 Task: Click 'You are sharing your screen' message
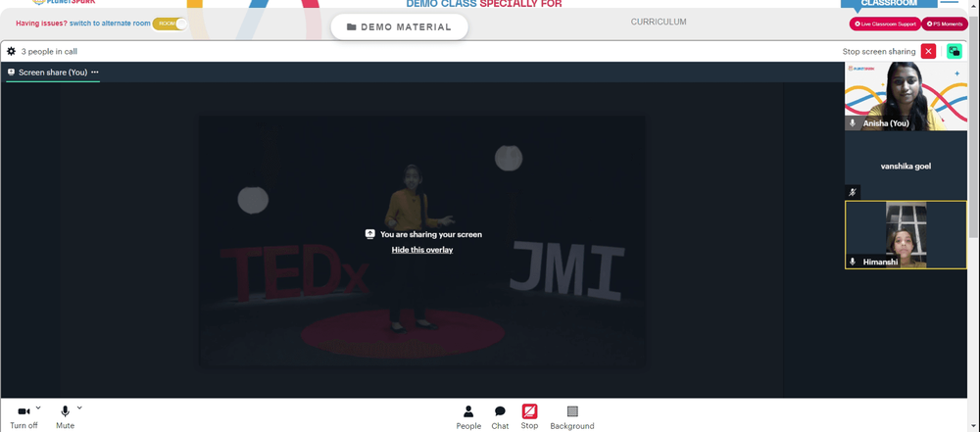430,234
